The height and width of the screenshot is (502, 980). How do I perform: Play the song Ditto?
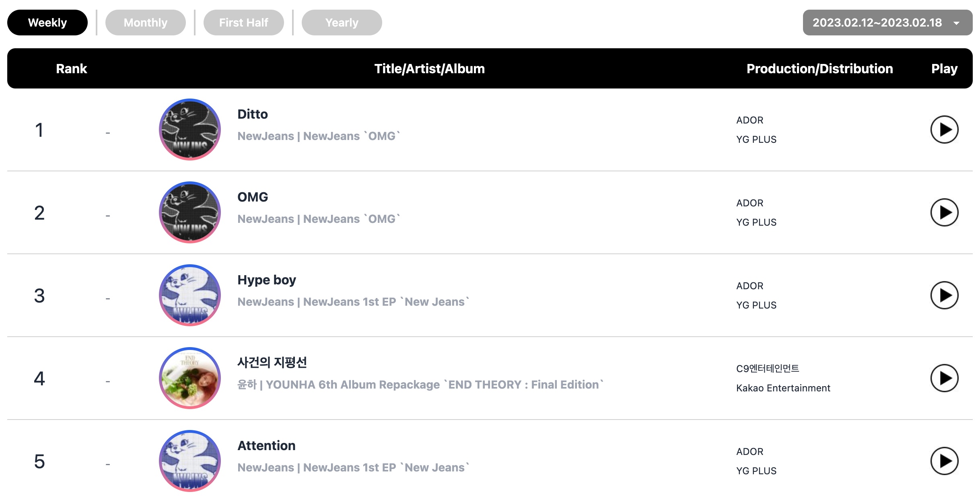(944, 130)
